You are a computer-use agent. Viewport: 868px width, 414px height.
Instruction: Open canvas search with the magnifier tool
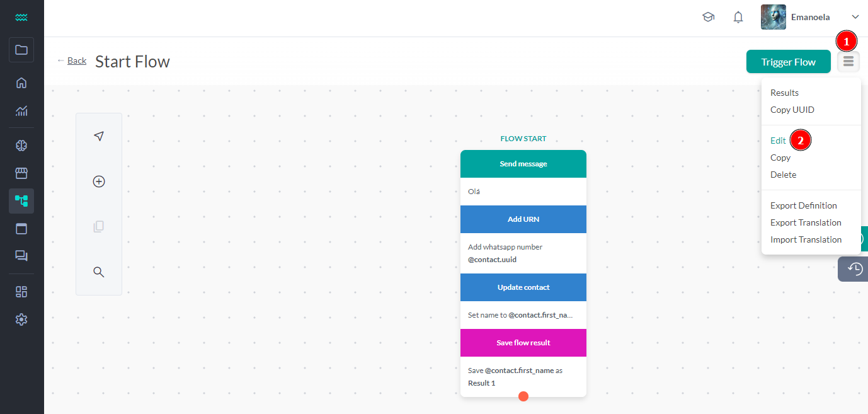tap(98, 272)
